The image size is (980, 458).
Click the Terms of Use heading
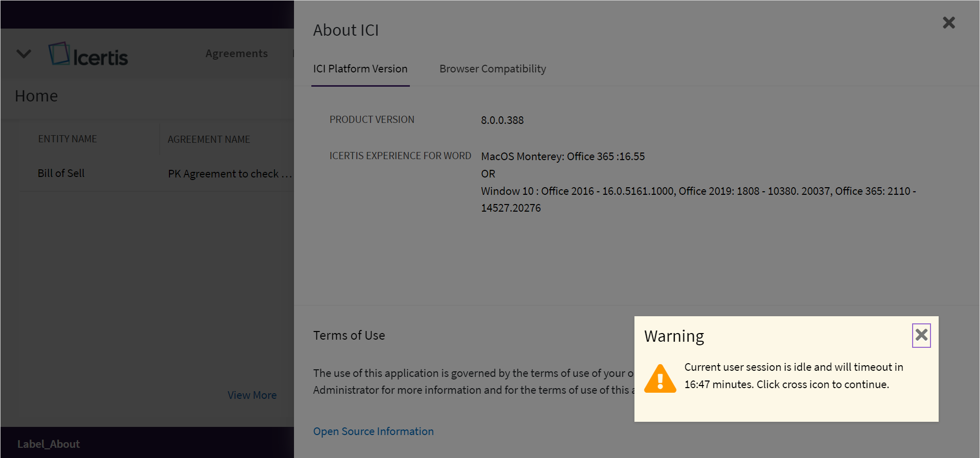349,336
